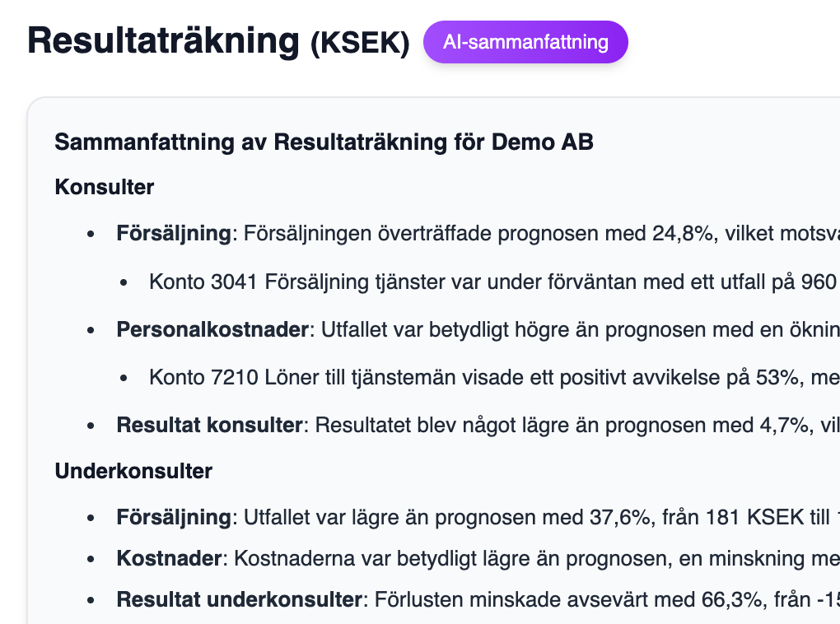Image resolution: width=840 pixels, height=624 pixels.
Task: Select the Personalkostnader bold label
Action: [x=212, y=330]
